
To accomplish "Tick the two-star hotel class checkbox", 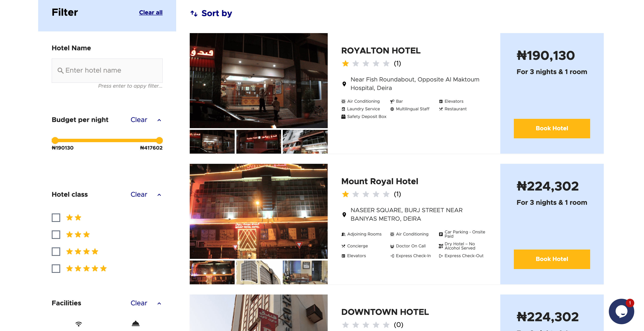I will pos(56,218).
